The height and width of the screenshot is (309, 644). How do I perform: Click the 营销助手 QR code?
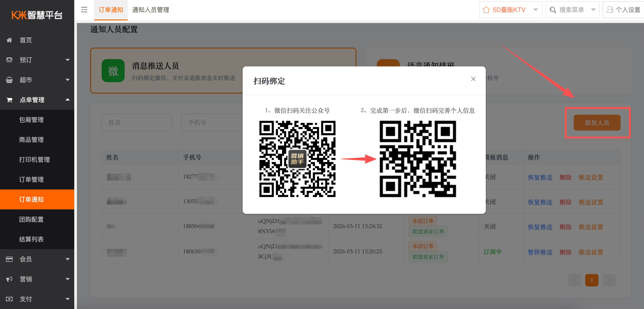[x=297, y=159]
